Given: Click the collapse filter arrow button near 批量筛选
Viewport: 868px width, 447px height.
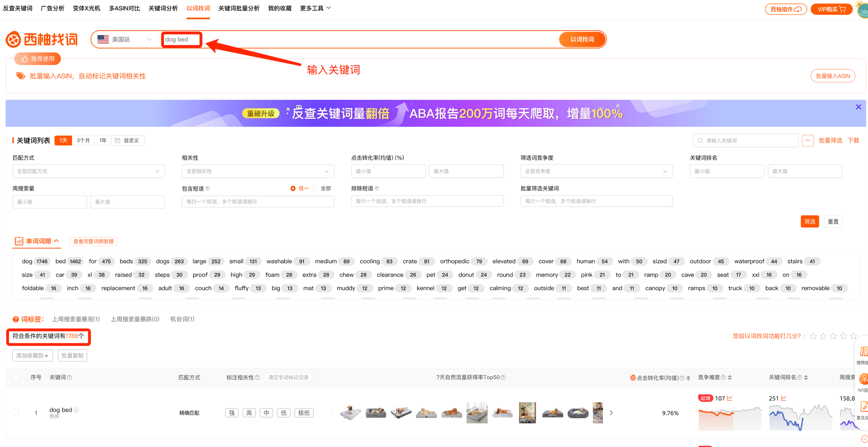Looking at the screenshot, I should click(808, 140).
